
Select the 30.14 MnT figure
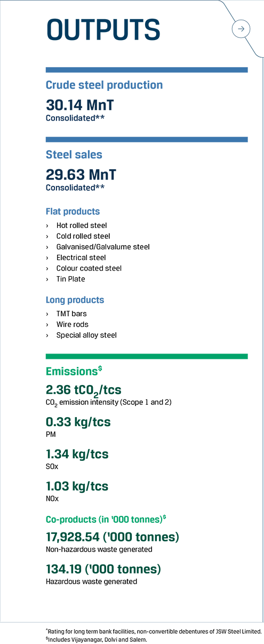click(80, 105)
